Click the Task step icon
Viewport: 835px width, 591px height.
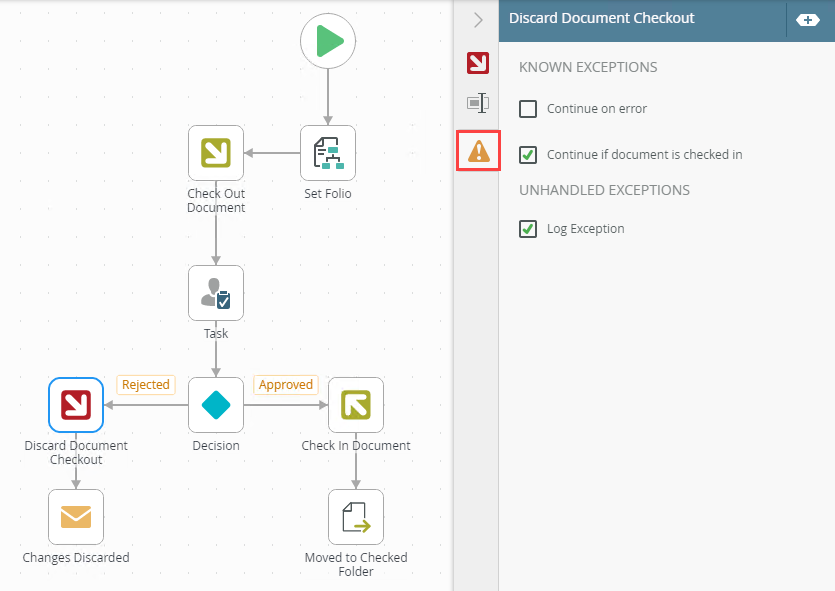(216, 293)
